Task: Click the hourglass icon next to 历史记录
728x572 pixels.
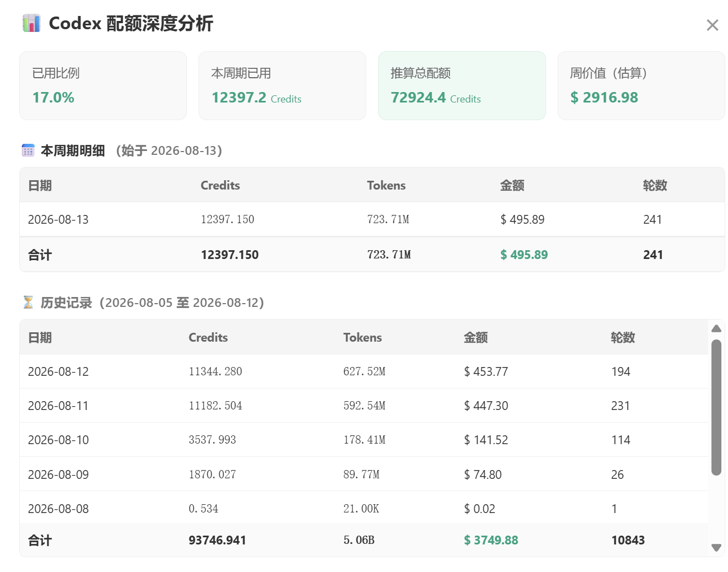Action: pyautogui.click(x=28, y=303)
